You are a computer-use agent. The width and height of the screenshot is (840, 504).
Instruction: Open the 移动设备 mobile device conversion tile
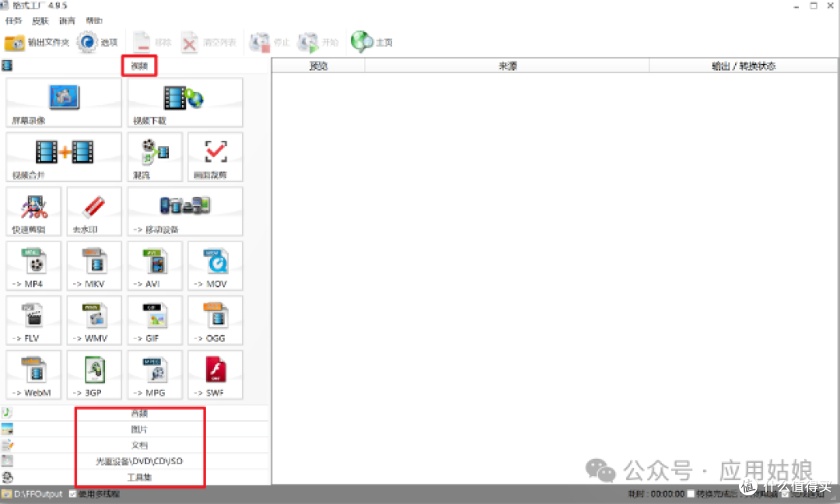(x=185, y=212)
